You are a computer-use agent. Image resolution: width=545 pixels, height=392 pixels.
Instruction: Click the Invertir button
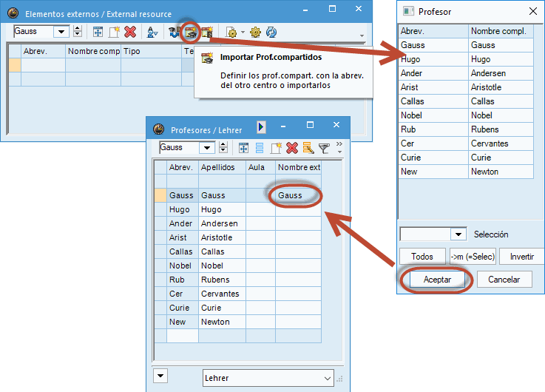521,257
